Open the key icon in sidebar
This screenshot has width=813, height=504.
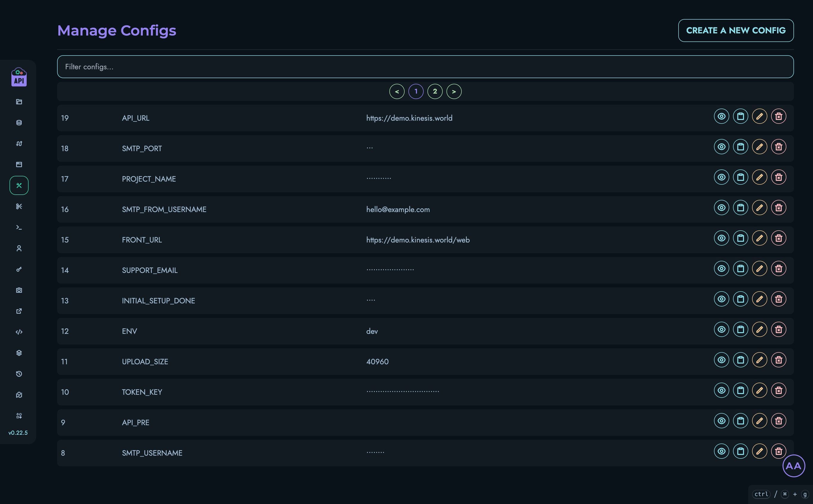point(19,269)
